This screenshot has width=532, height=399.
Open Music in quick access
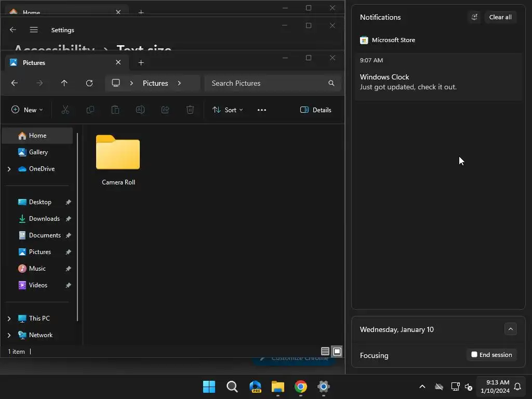pyautogui.click(x=37, y=269)
